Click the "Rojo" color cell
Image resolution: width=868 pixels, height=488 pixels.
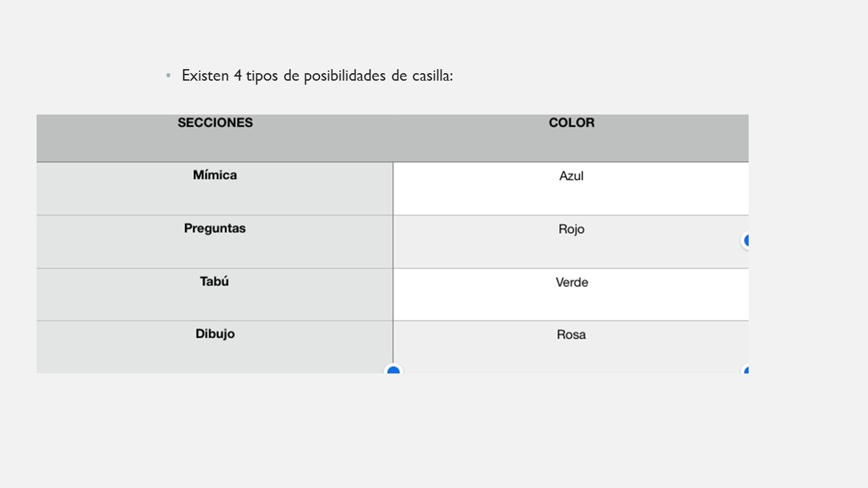571,242
